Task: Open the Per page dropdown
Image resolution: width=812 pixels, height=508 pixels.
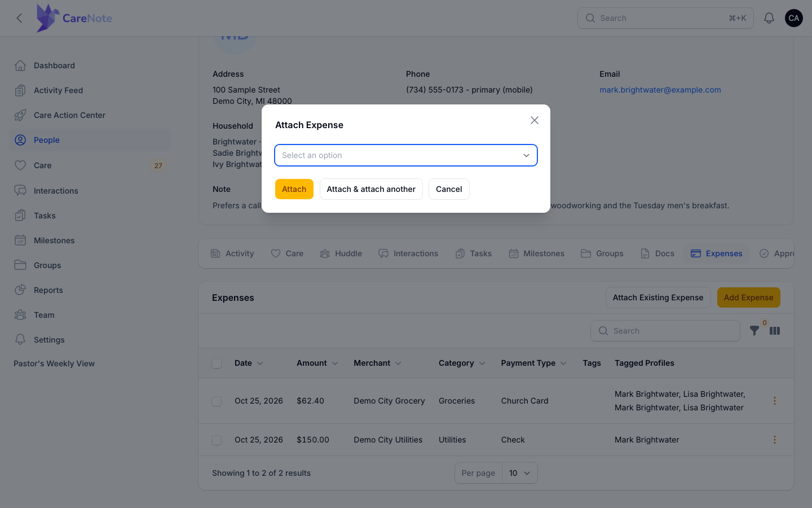Action: pos(520,473)
